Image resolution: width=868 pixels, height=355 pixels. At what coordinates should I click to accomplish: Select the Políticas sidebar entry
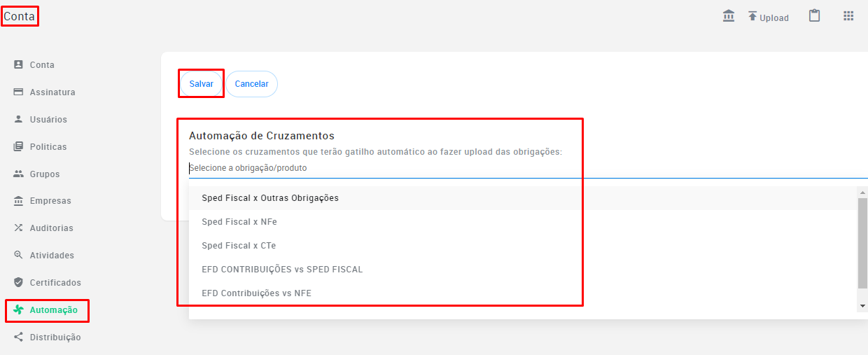(x=41, y=146)
